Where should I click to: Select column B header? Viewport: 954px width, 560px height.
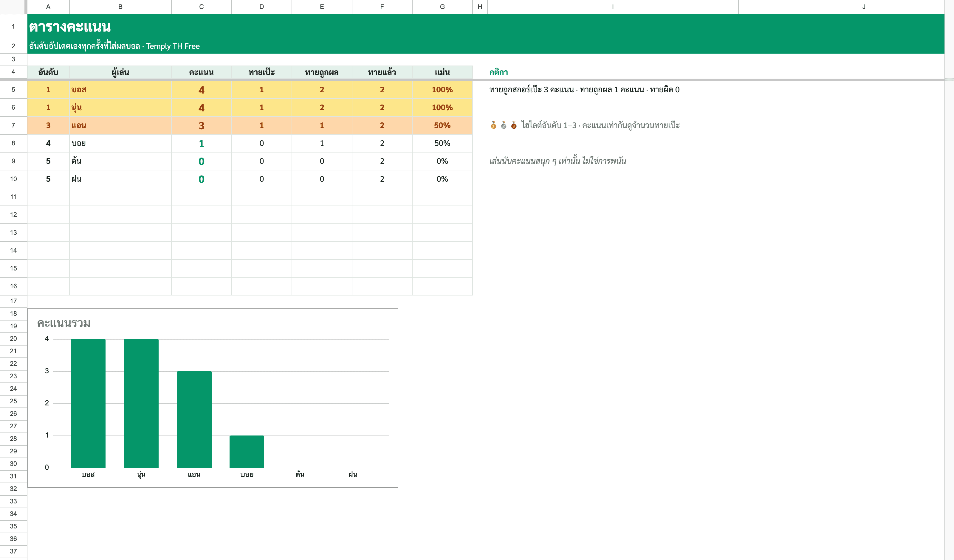pos(120,7)
